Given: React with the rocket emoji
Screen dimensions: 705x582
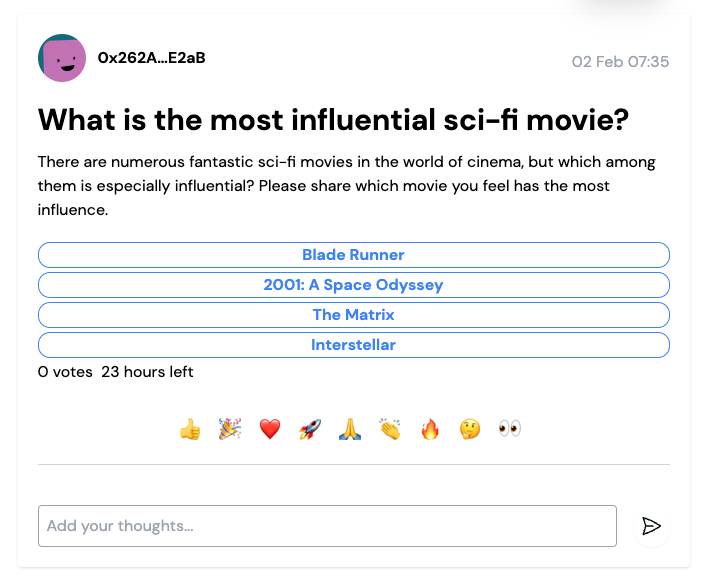Looking at the screenshot, I should [x=310, y=429].
